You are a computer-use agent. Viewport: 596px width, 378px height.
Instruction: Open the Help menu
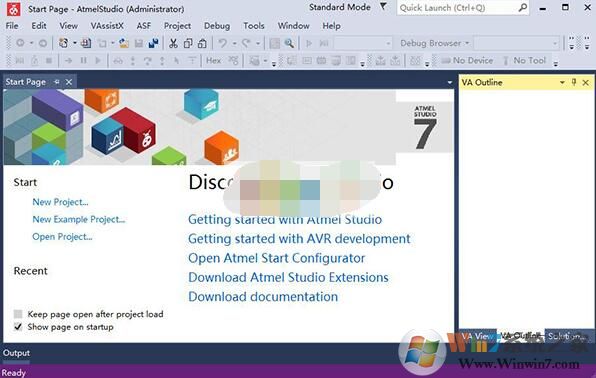(331, 26)
